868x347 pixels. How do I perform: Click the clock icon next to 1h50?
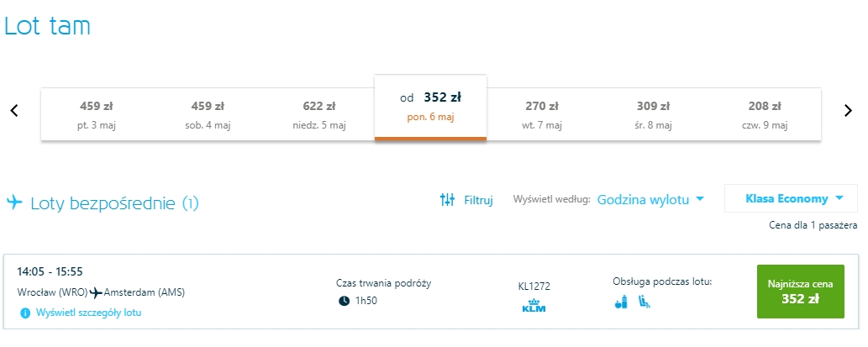344,301
